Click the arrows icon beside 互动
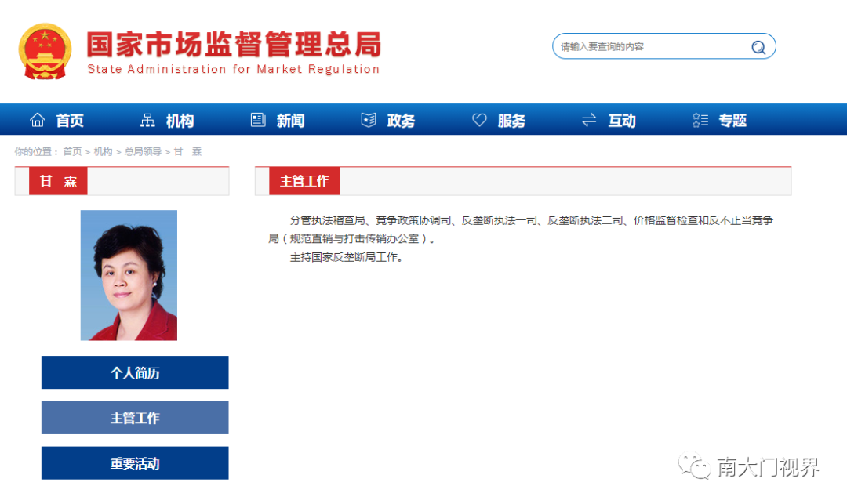 [x=589, y=120]
